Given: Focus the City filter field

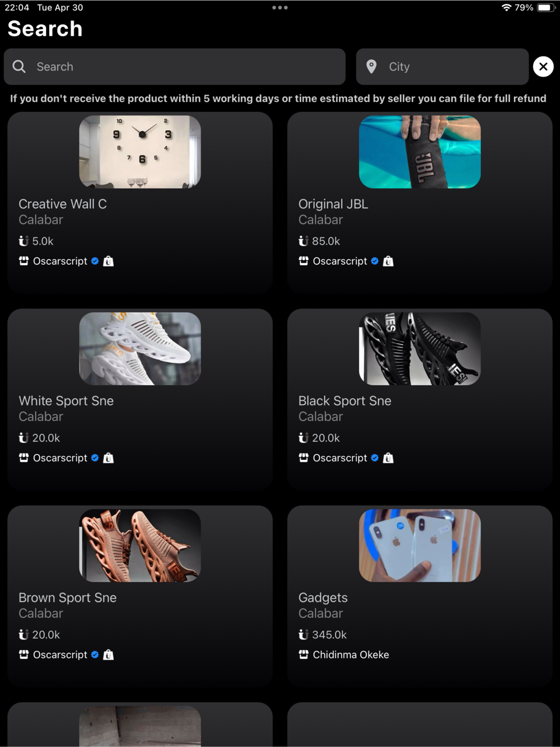Looking at the screenshot, I should click(x=442, y=67).
